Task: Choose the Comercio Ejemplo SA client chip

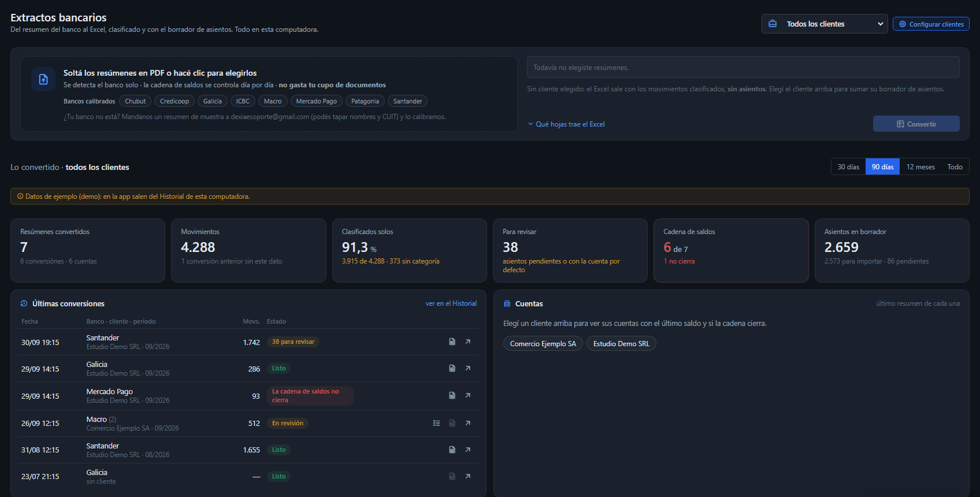Action: tap(543, 343)
